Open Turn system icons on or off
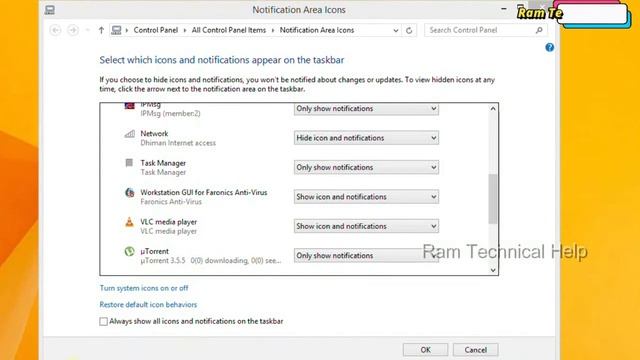The image size is (640, 360). coord(144,288)
